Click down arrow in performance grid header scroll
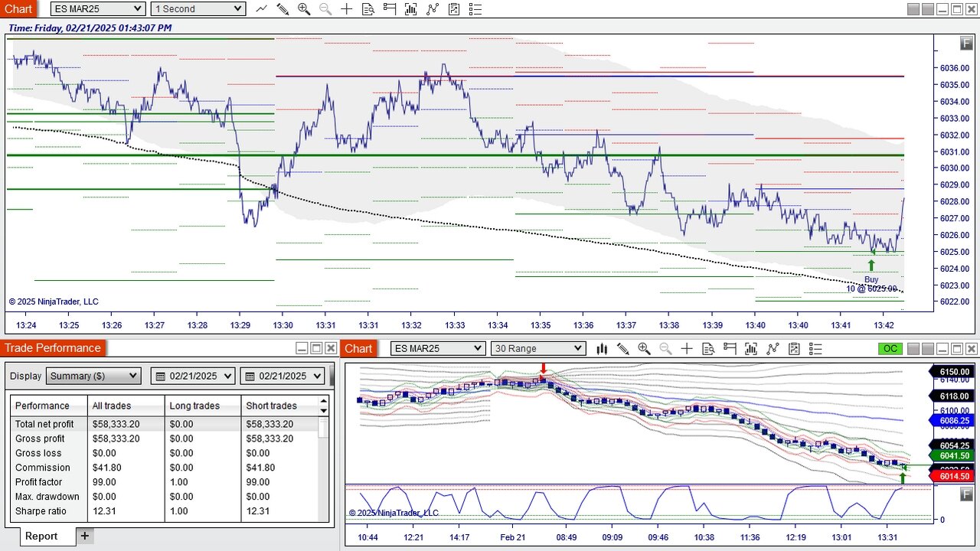980x551 pixels. (x=324, y=411)
